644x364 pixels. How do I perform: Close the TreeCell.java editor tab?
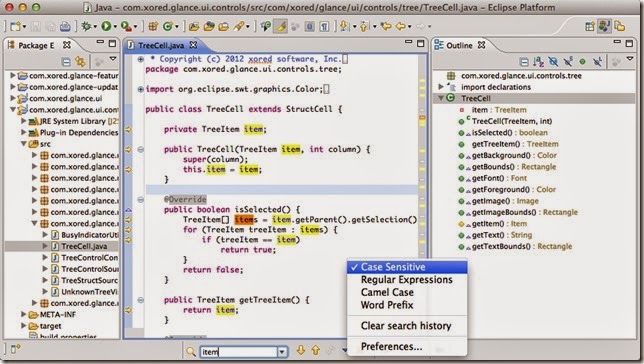[x=193, y=45]
